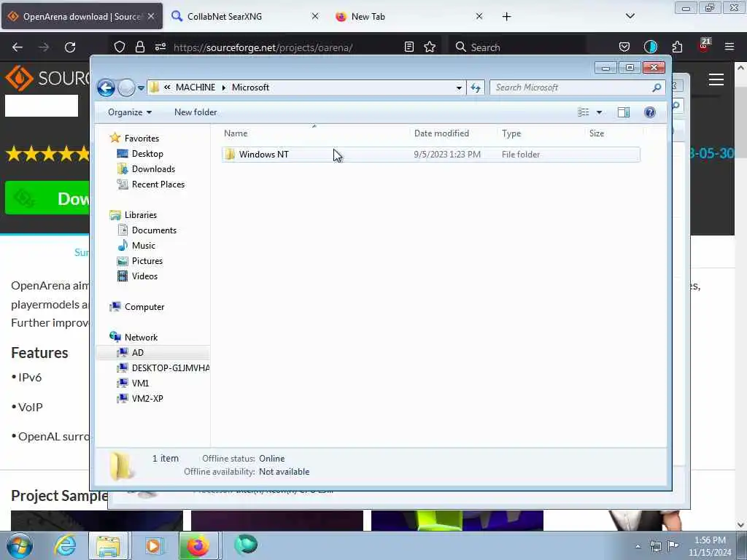This screenshot has height=560, width=747.
Task: Open the Music library
Action: [x=144, y=246]
